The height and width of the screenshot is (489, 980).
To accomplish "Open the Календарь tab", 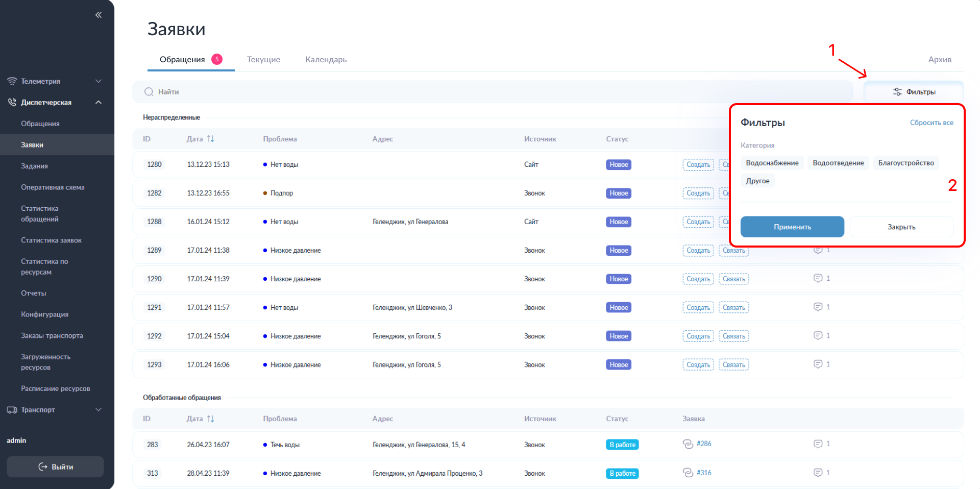I will point(326,60).
